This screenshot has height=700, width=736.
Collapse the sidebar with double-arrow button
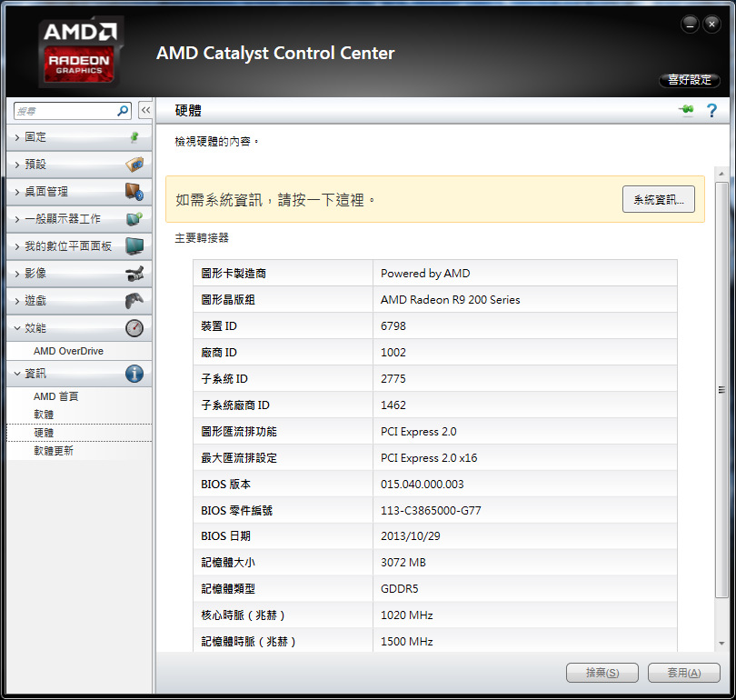click(x=145, y=111)
